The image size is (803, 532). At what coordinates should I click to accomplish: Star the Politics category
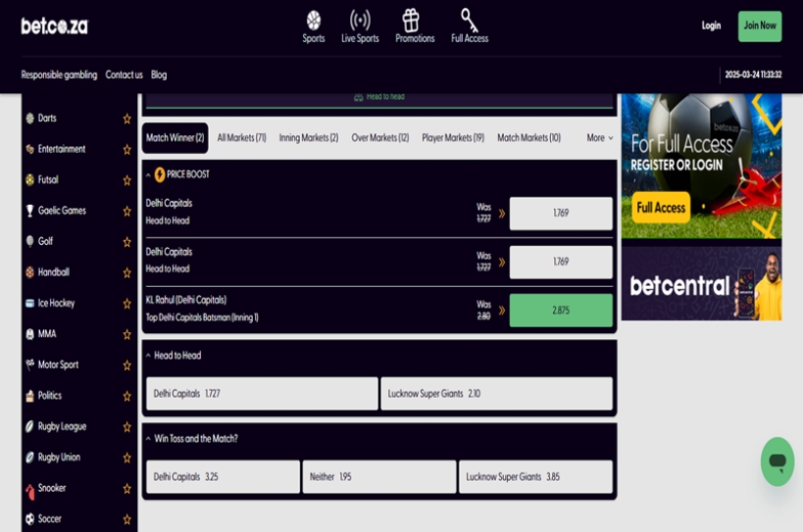127,396
